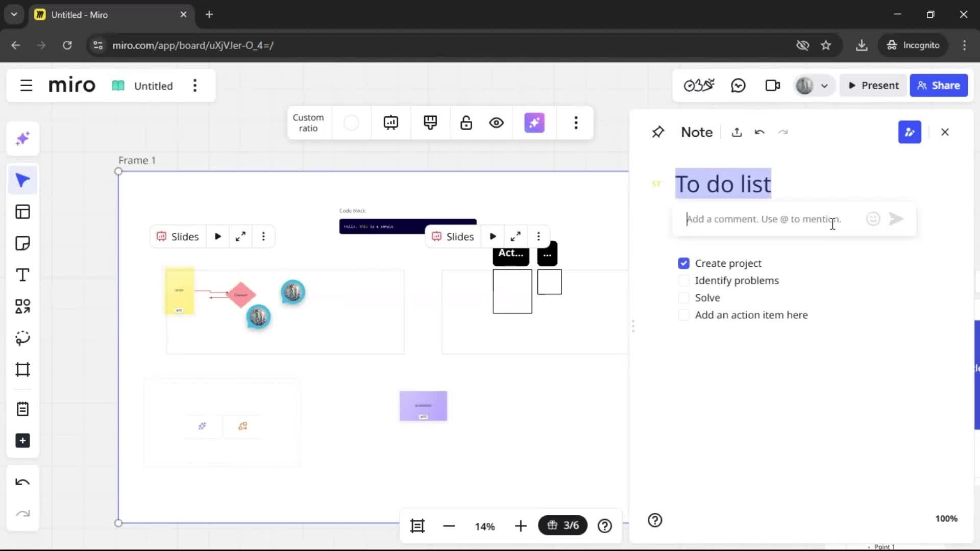
Task: Undo last action from the left sidebar
Action: 22,482
